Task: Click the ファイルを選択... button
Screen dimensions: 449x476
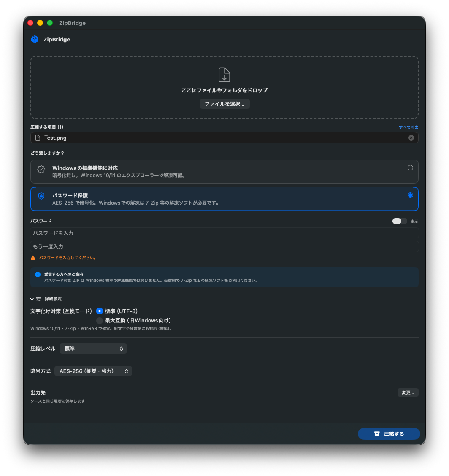Action: click(x=224, y=104)
